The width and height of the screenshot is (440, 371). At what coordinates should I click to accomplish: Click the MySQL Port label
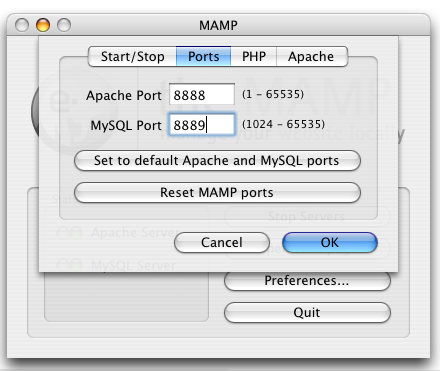(126, 125)
